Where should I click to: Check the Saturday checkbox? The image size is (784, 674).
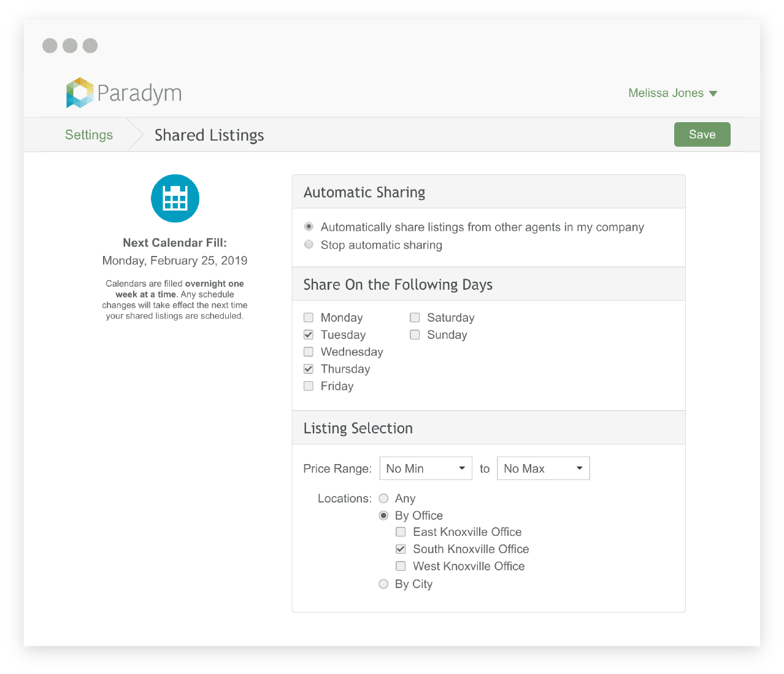click(415, 317)
